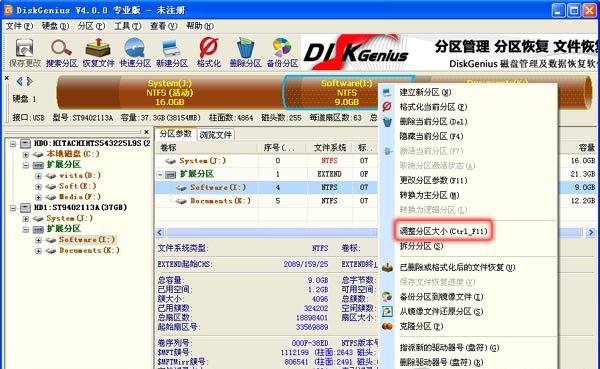The image size is (600, 369).
Task: Choose 备份分区到镜像文件 from context menu
Action: click(441, 297)
